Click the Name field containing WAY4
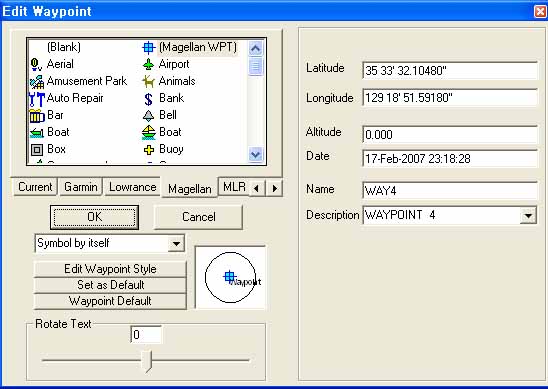 coord(450,191)
